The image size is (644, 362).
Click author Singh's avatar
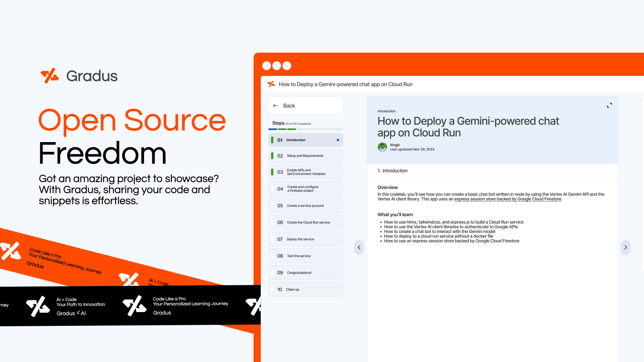click(x=382, y=147)
